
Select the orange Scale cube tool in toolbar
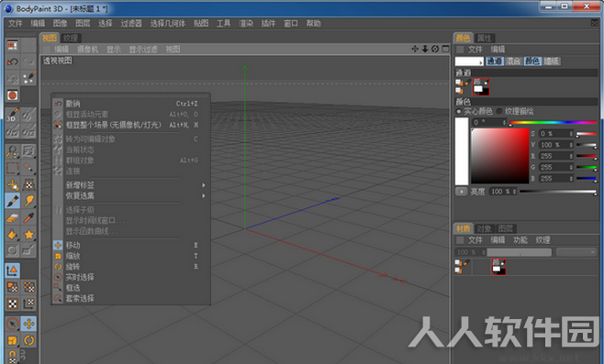[13, 340]
